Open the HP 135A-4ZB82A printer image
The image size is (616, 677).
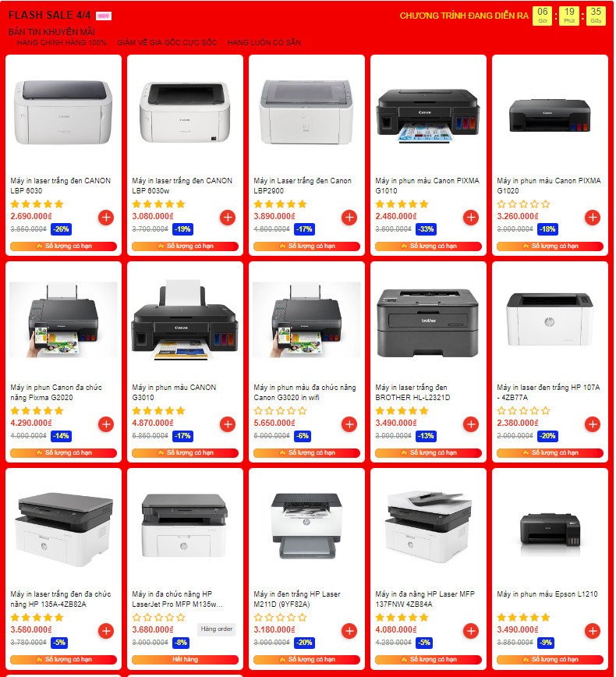pos(63,529)
